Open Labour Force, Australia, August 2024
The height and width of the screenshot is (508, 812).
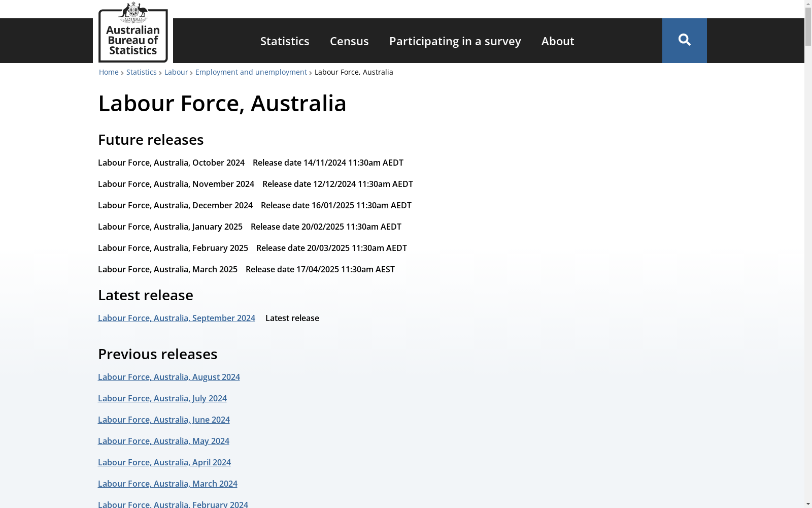click(x=169, y=377)
